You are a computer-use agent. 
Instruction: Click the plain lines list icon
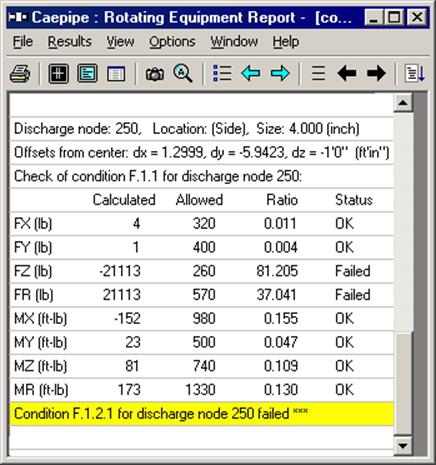[318, 73]
